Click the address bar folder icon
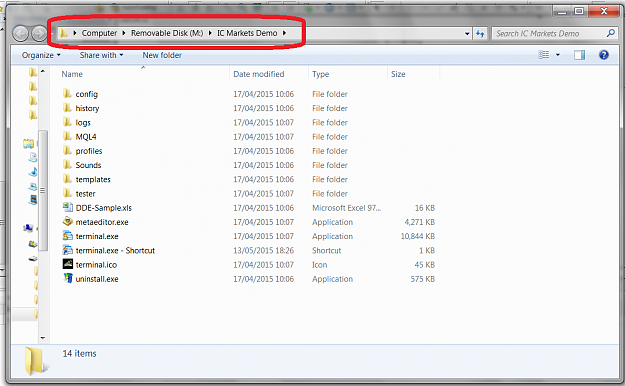The width and height of the screenshot is (625, 386). 63,33
